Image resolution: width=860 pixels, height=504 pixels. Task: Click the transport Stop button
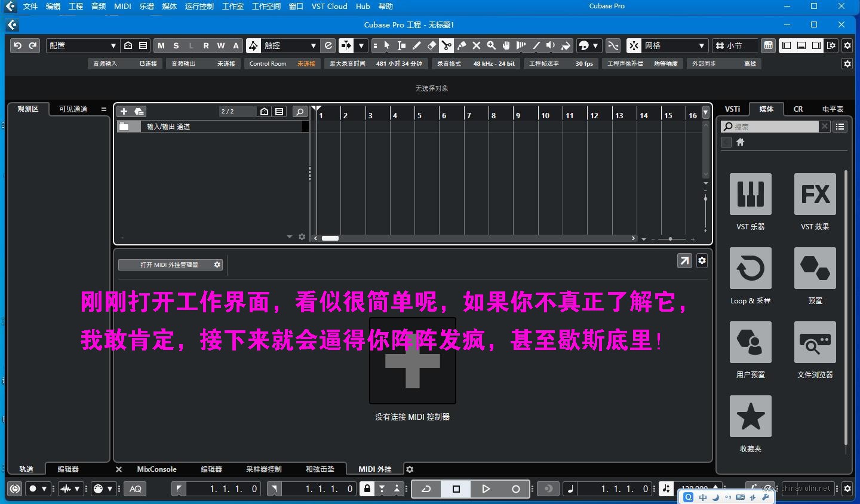[x=456, y=488]
